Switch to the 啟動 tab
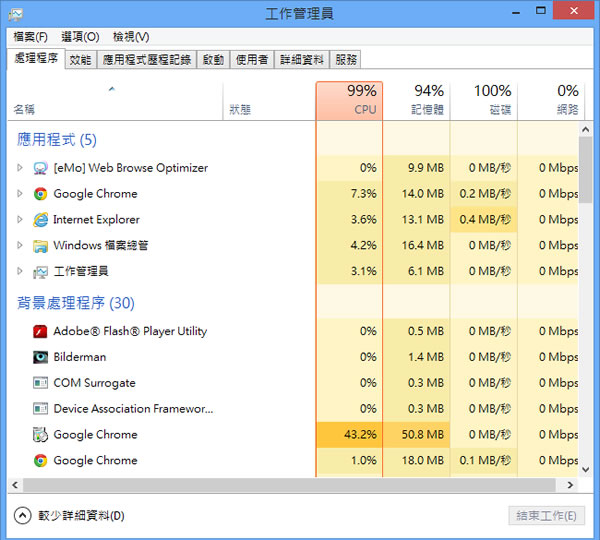The height and width of the screenshot is (540, 600). (213, 60)
